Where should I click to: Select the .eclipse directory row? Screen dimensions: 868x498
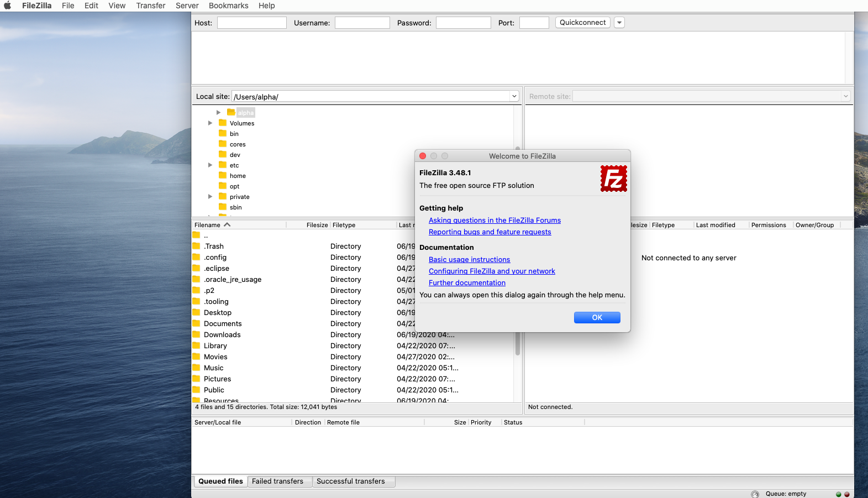pos(353,268)
